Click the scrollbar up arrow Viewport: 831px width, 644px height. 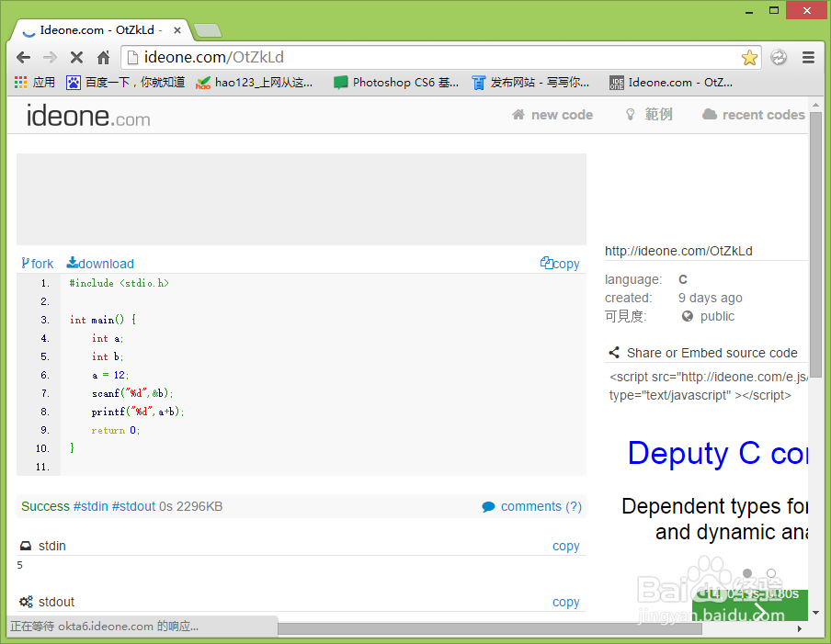coord(815,105)
